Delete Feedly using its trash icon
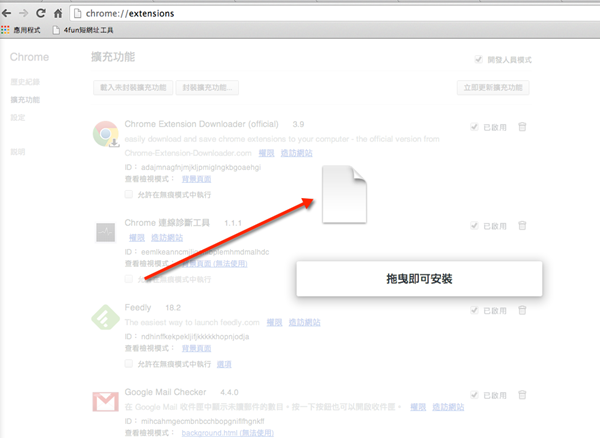The image size is (600, 438). (x=522, y=310)
